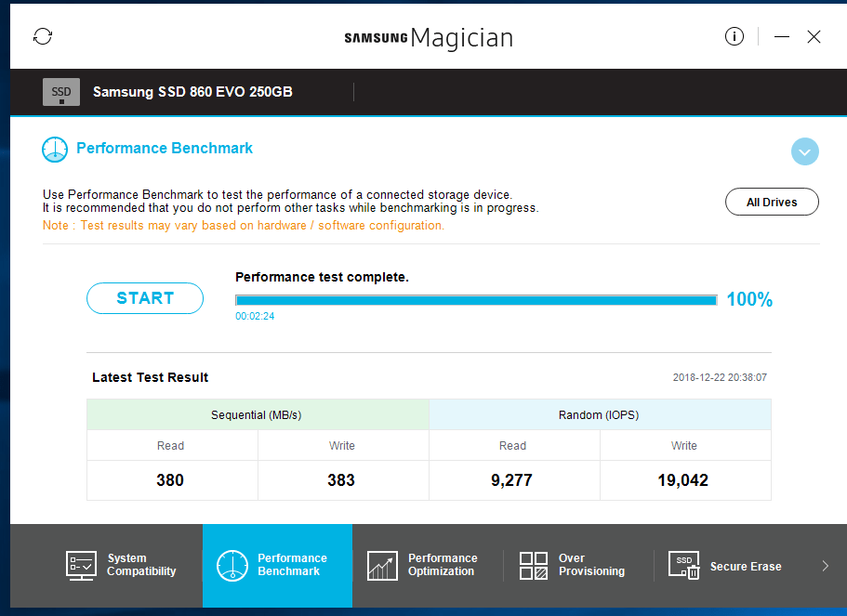847x616 pixels.
Task: Select the Performance Benchmark tab
Action: [278, 565]
